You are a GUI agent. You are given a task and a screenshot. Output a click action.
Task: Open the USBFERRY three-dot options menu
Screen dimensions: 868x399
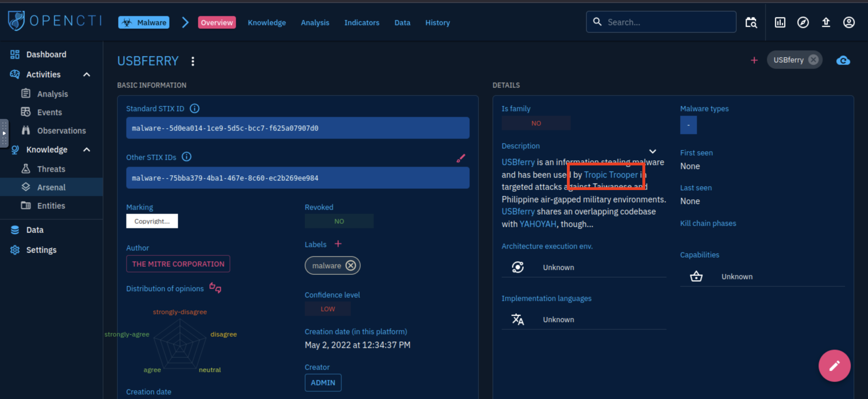(193, 61)
